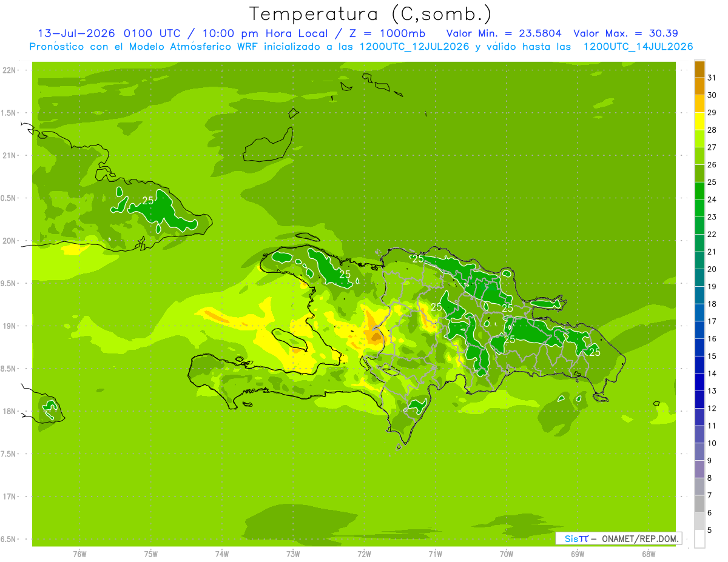Click the 'SisTT - ONAMET/REP.DOM.' credit box
Image resolution: width=728 pixels, height=562 pixels.
[x=618, y=538]
